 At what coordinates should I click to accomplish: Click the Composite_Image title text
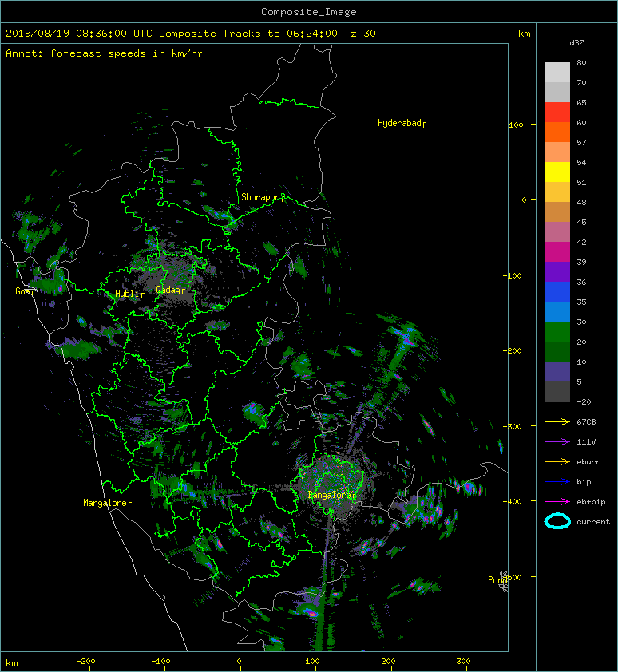click(x=309, y=12)
